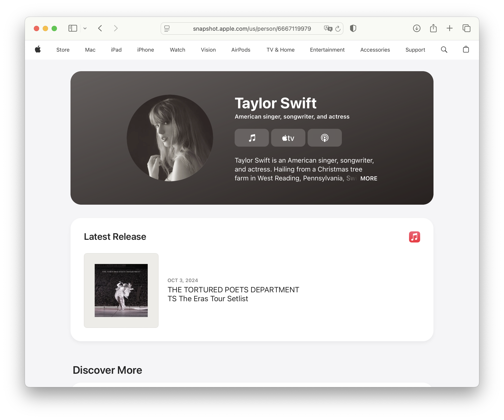Open the Store menu

[x=63, y=50]
